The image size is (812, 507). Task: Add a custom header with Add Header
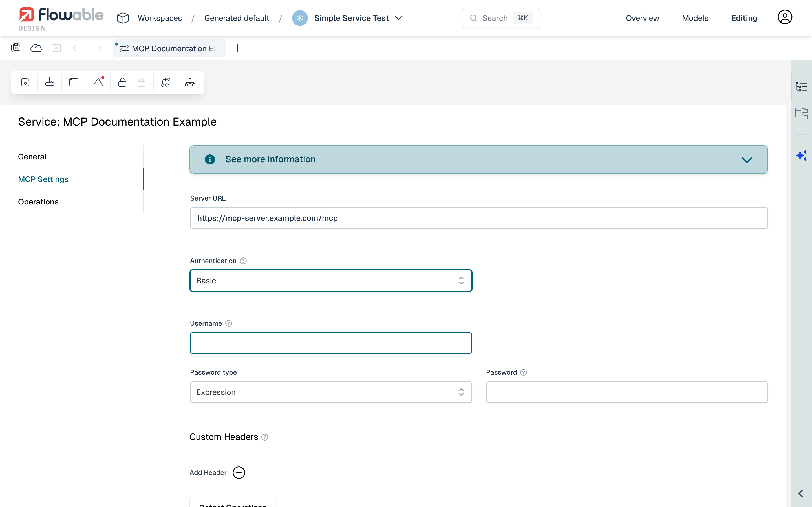[x=239, y=472]
